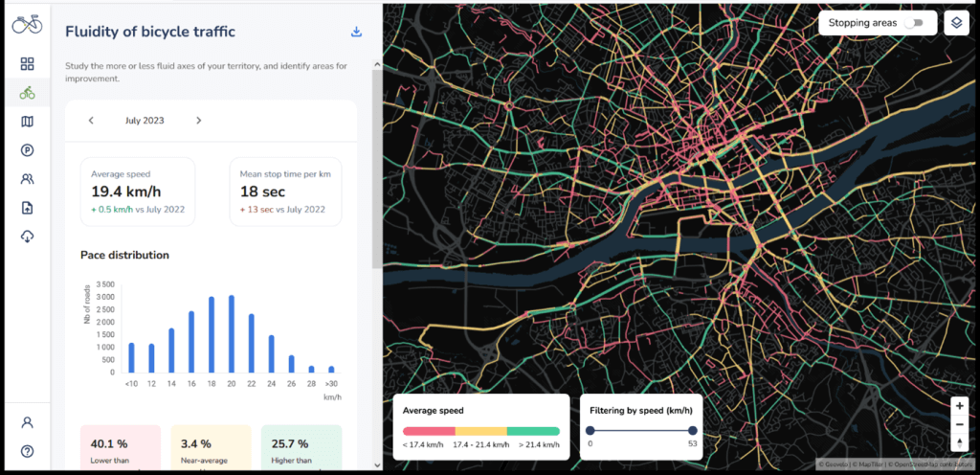
Task: Click the red segment of average speed legend
Action: [x=429, y=431]
